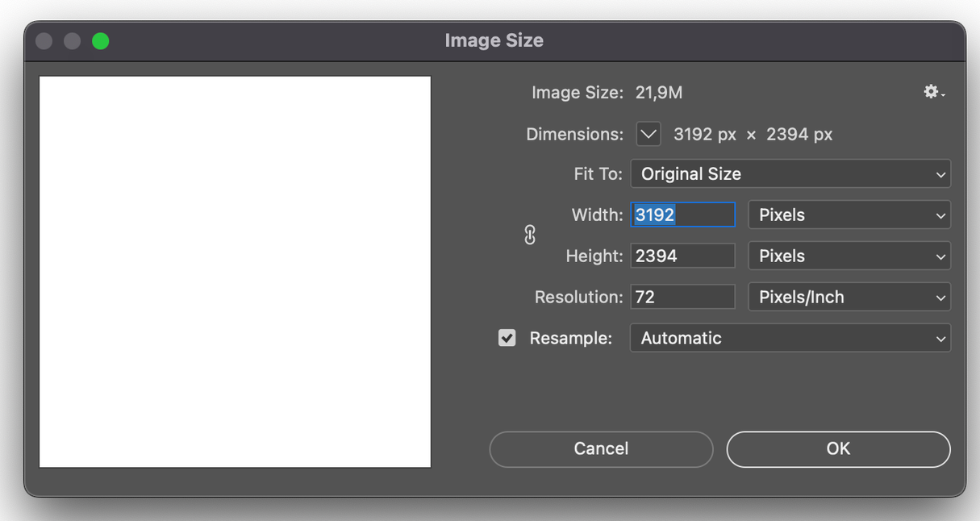980x521 pixels.
Task: Uncheck the Resample checkbox
Action: click(x=507, y=338)
